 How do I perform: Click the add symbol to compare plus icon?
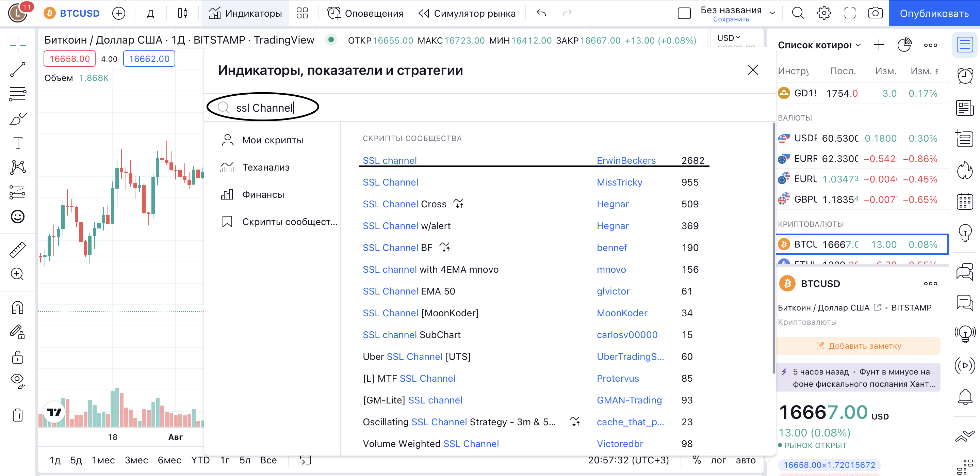point(119,13)
